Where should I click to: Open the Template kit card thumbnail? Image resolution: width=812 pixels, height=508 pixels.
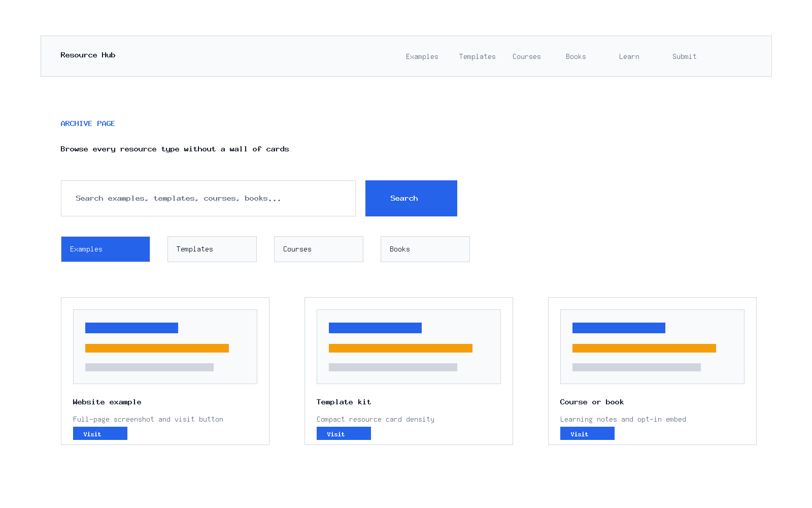[409, 346]
